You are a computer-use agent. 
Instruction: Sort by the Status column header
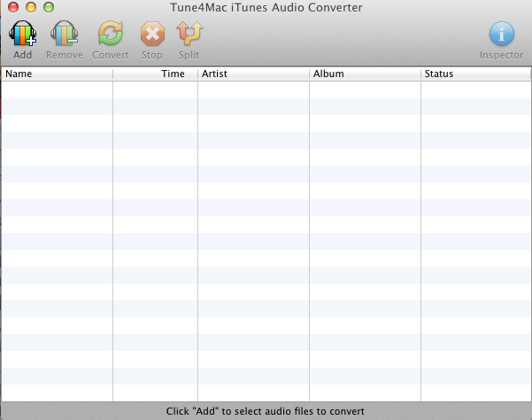tap(476, 74)
